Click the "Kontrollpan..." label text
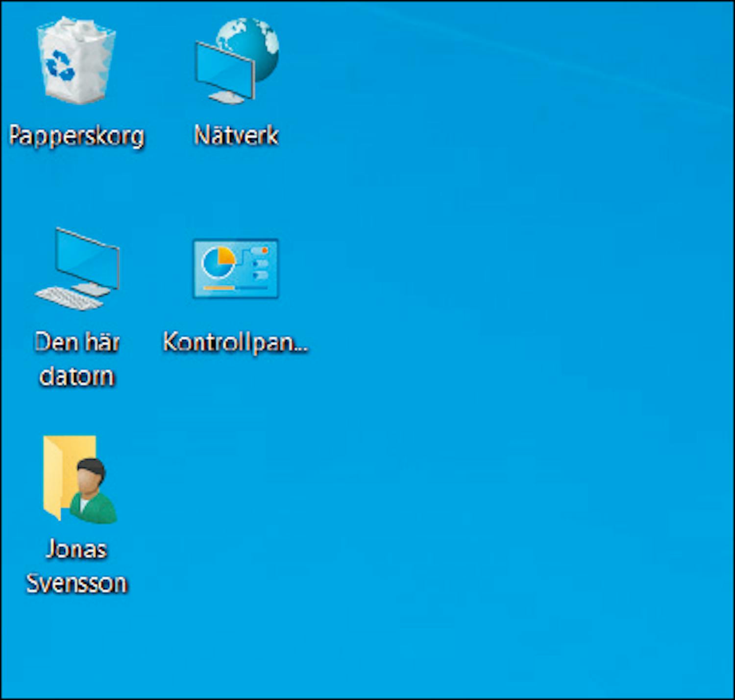Screen dimensions: 735x700 click(x=236, y=342)
